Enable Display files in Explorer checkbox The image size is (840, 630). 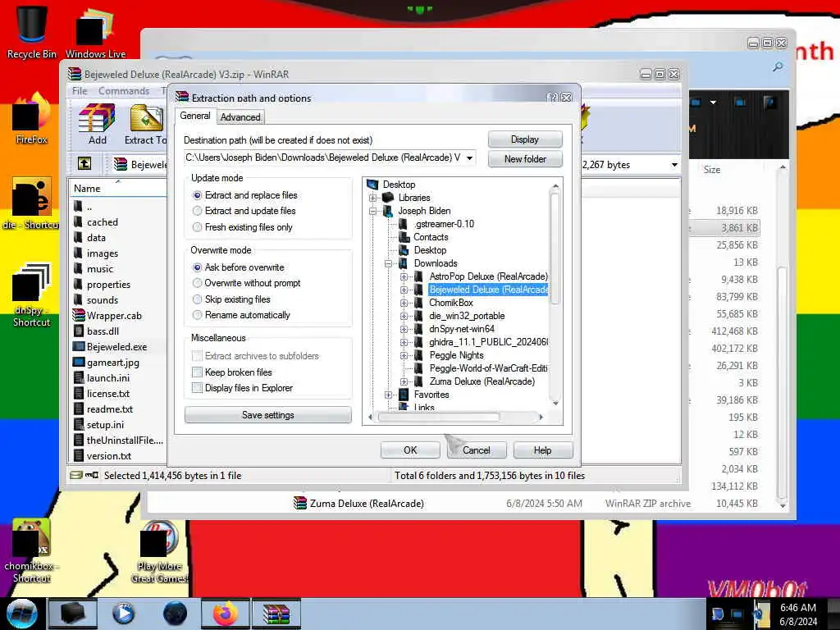tap(197, 388)
